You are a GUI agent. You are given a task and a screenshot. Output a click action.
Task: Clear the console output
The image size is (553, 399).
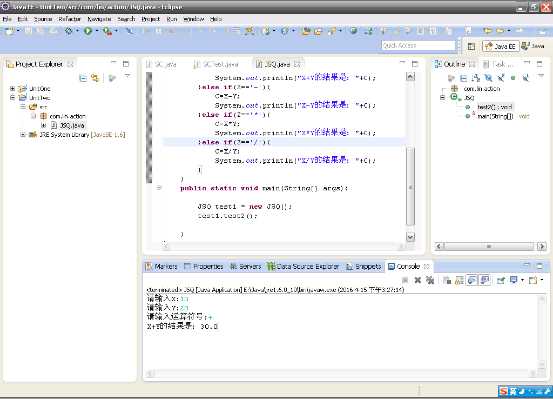tap(447, 280)
